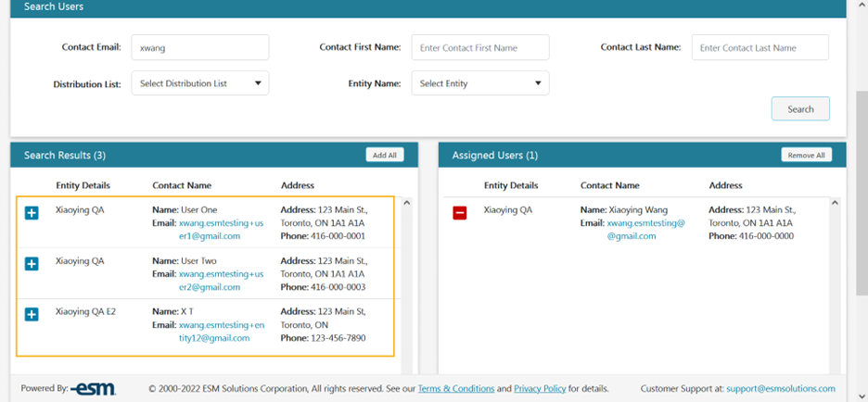Click Add All in Search Results

[x=385, y=156]
